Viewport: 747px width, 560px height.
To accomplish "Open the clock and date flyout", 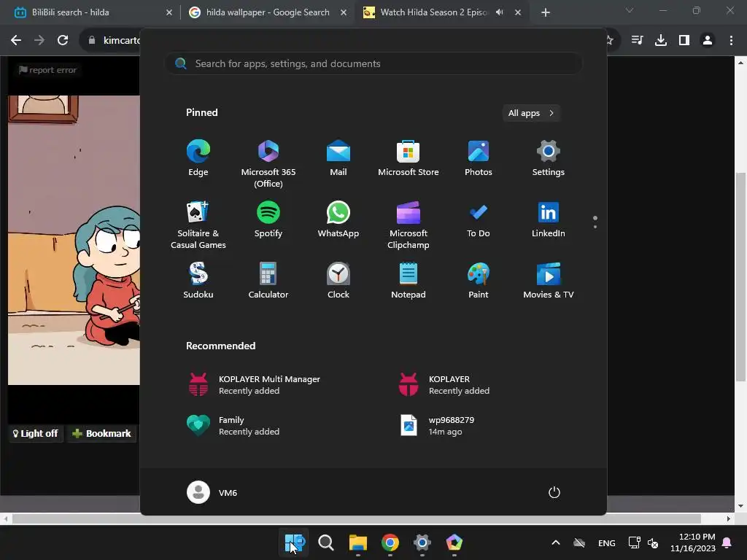I will tap(693, 542).
